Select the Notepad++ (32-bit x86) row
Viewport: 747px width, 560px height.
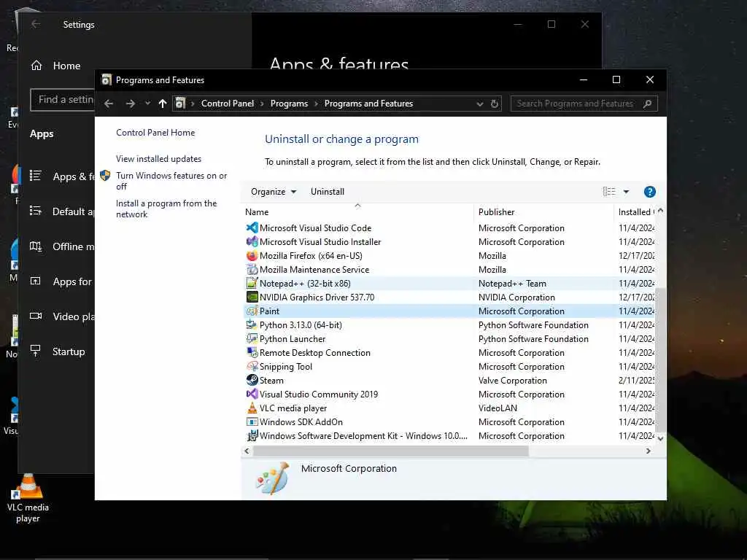pos(449,284)
